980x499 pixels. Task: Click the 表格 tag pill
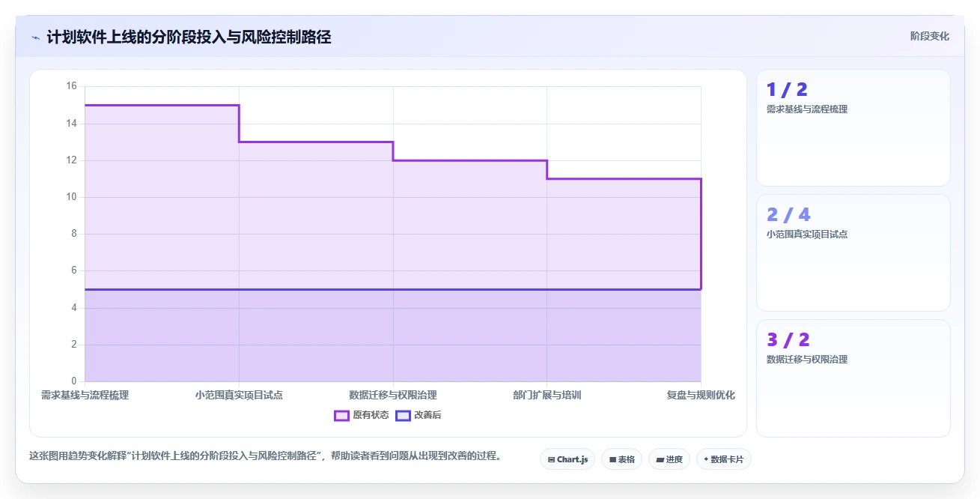pos(621,459)
